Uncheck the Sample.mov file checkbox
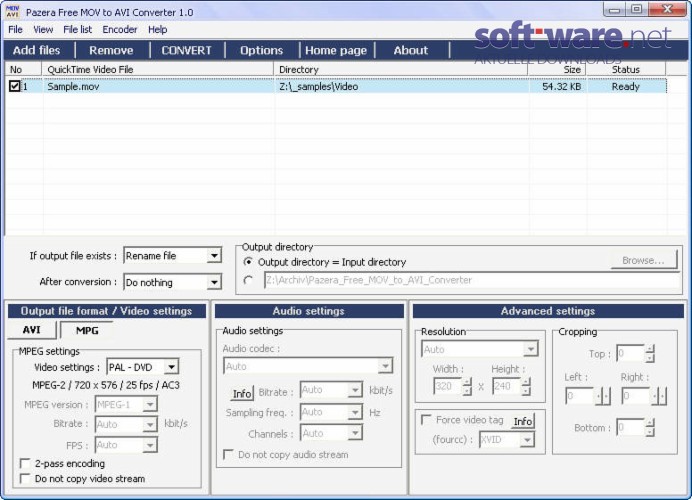 pos(15,86)
